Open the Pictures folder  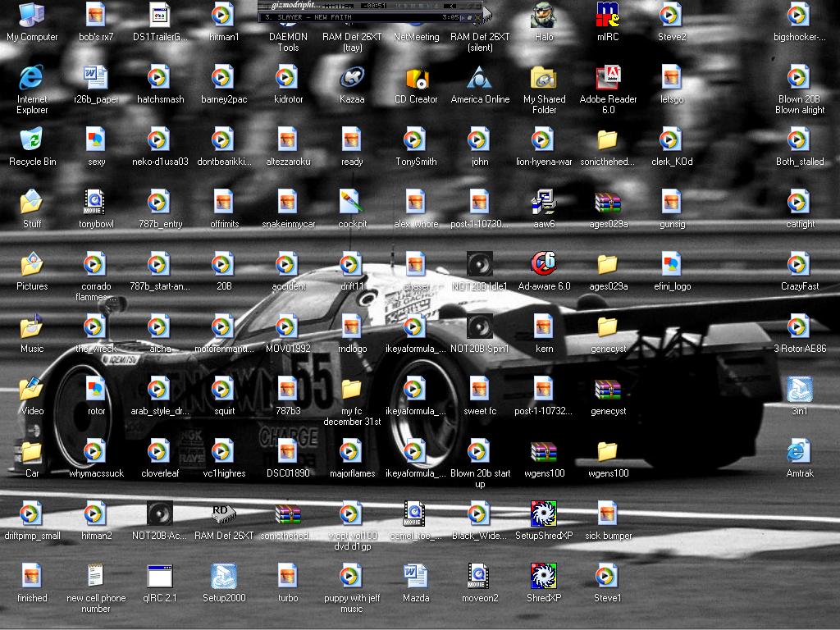pos(32,265)
